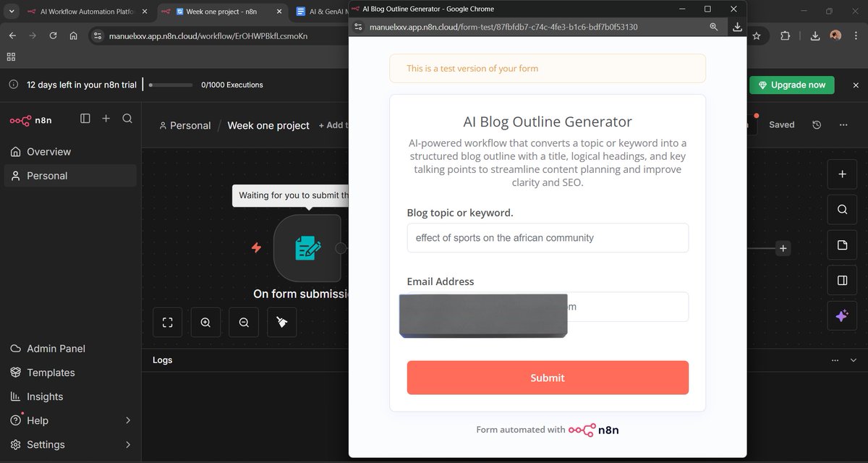868x463 pixels.
Task: Expand the Settings submenu chevron
Action: click(x=128, y=444)
